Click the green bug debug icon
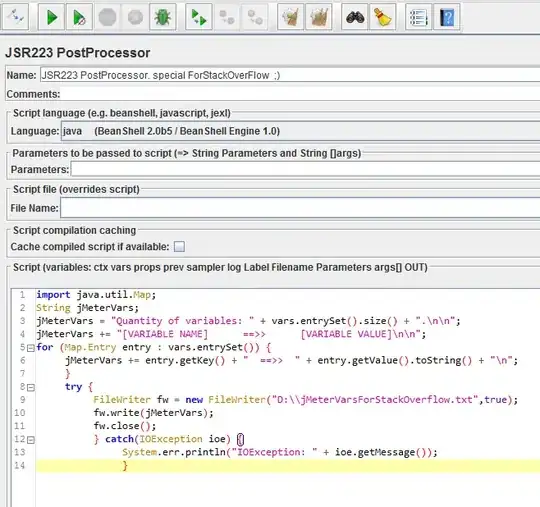 pyautogui.click(x=163, y=17)
